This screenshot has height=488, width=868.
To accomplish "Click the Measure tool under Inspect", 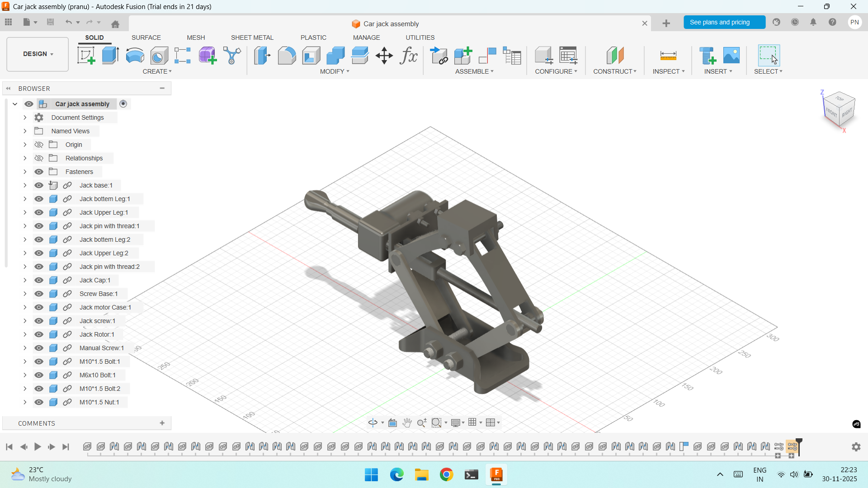I will [668, 56].
